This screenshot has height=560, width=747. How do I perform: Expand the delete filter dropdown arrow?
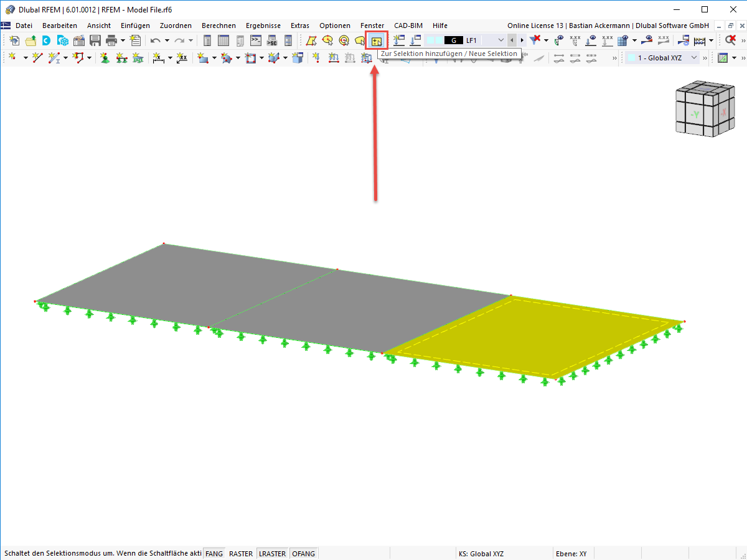[x=546, y=40]
